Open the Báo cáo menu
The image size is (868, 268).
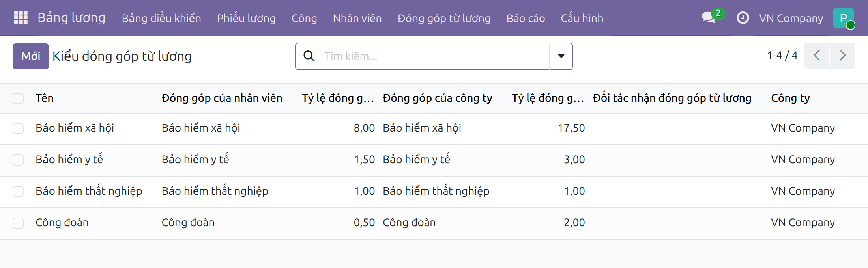pyautogui.click(x=526, y=18)
